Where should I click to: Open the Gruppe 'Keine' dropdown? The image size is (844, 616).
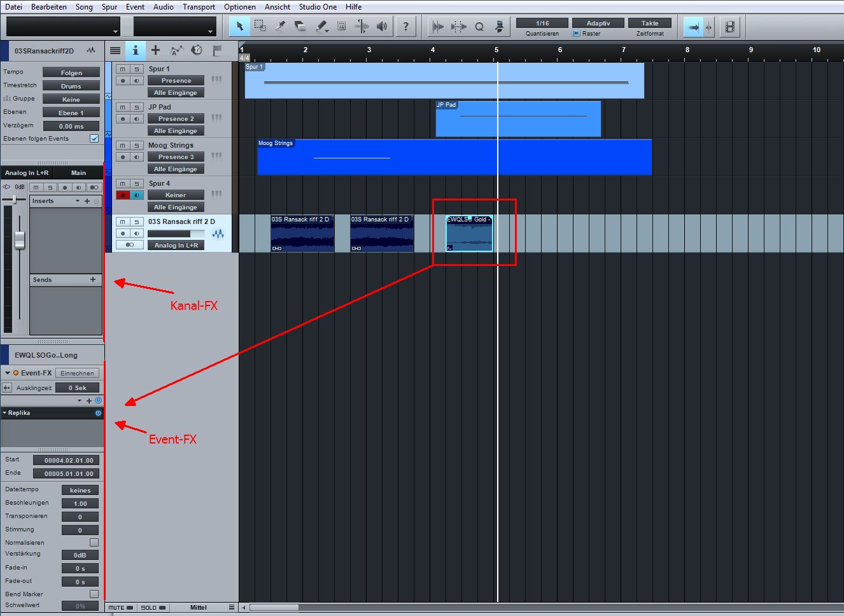pos(71,99)
